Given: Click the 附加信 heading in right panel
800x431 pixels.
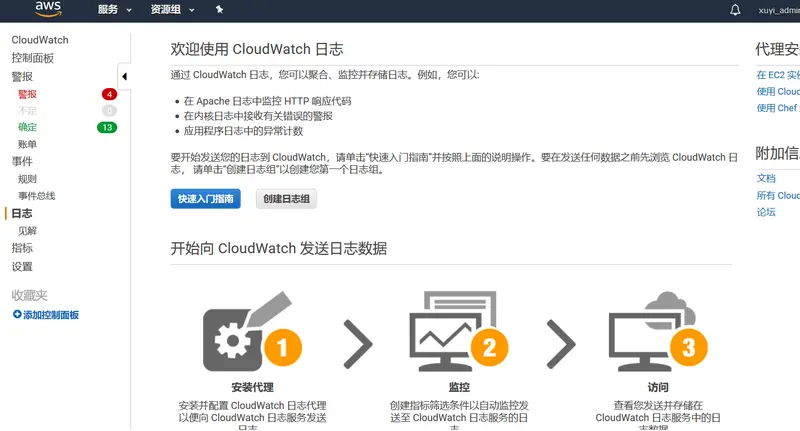Looking at the screenshot, I should point(778,153).
